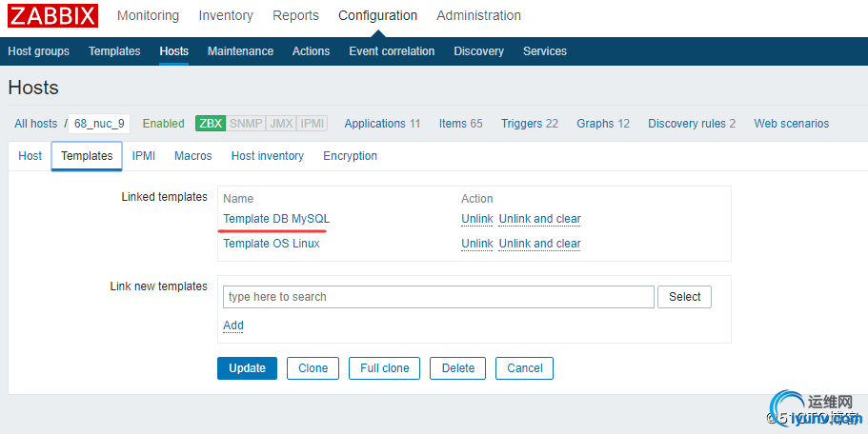868x434 pixels.
Task: Click the ZABBIX logo
Action: (53, 16)
